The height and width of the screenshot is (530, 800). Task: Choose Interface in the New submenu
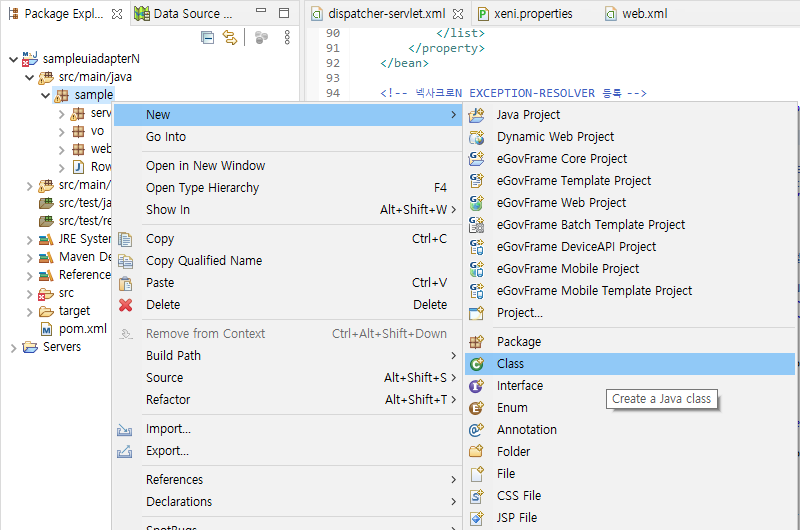click(x=519, y=386)
